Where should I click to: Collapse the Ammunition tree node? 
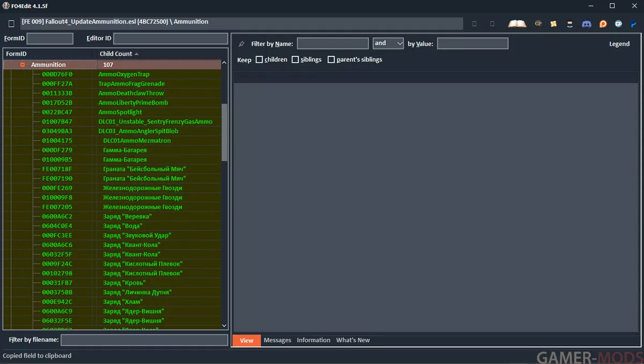[23, 64]
